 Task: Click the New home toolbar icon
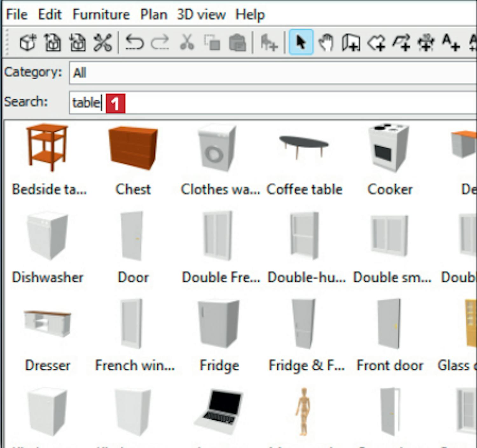[28, 43]
